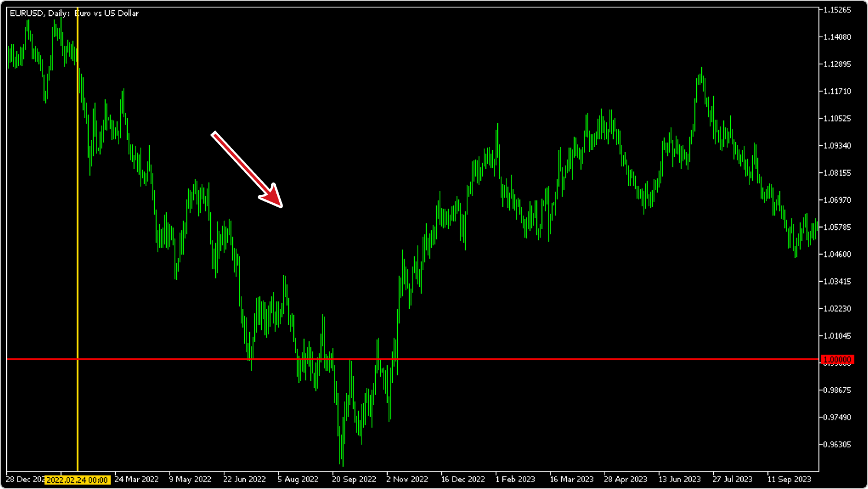Viewport: 868px width, 489px height.
Task: Select the 1.04600 price axis label
Action: coord(837,255)
